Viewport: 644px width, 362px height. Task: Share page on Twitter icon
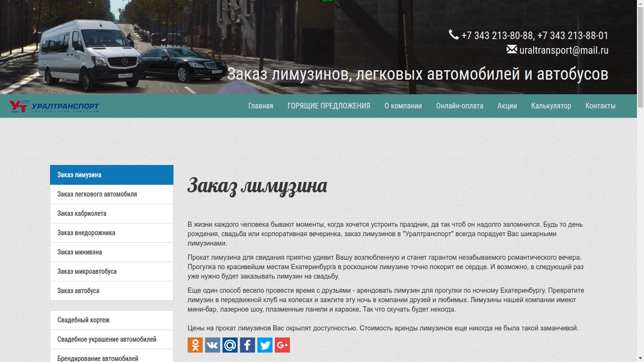[x=265, y=345]
